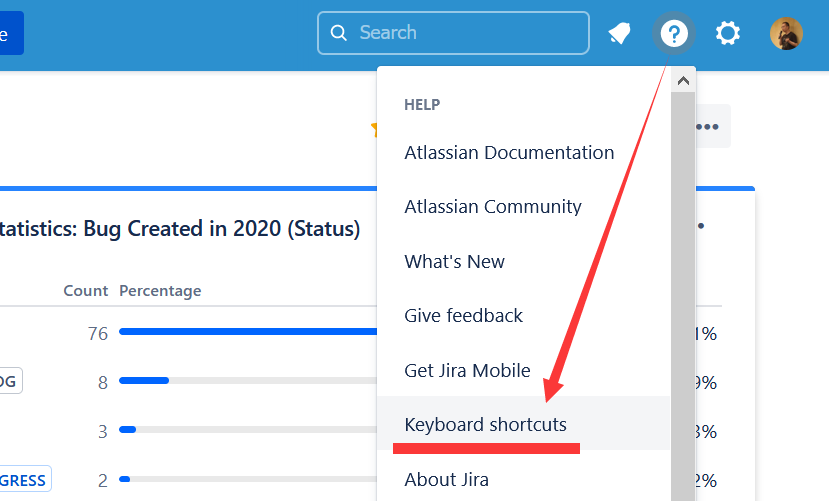Screen dimensions: 829x501
Task: Open the Settings gear icon
Action: tap(728, 33)
